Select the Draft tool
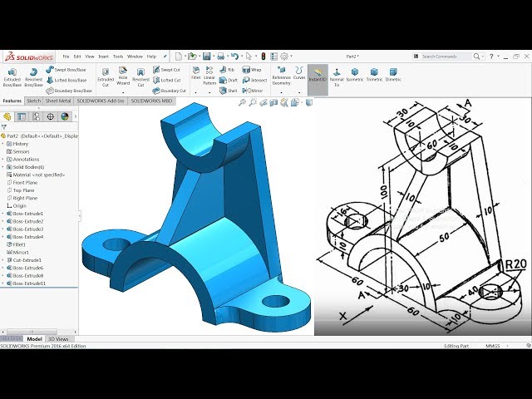The image size is (532, 399). tap(228, 80)
